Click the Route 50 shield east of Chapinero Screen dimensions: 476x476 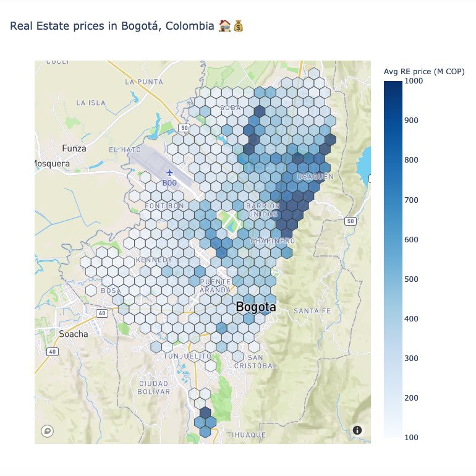click(x=351, y=221)
